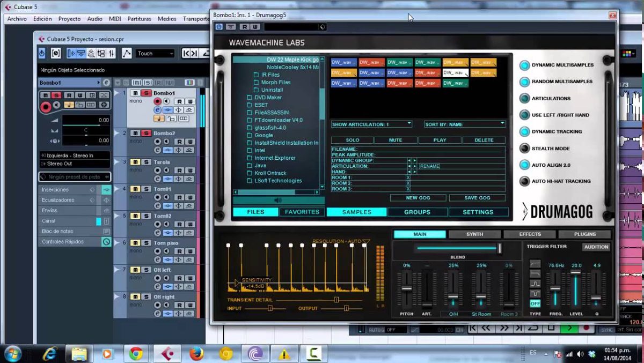Click the Delete sample button

[x=484, y=140]
